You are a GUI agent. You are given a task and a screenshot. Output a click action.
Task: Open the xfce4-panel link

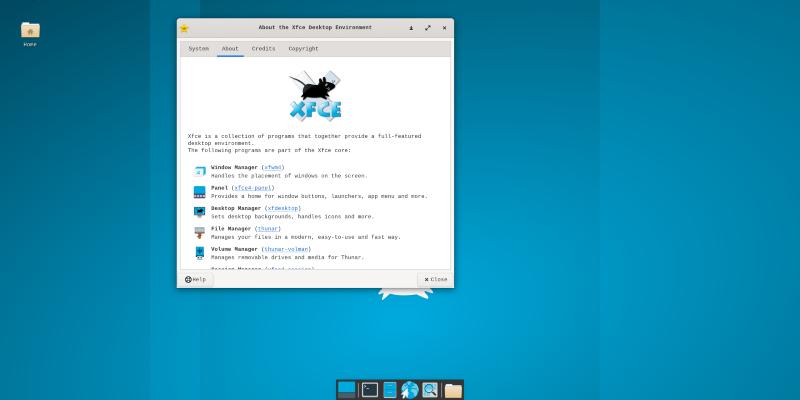253,188
